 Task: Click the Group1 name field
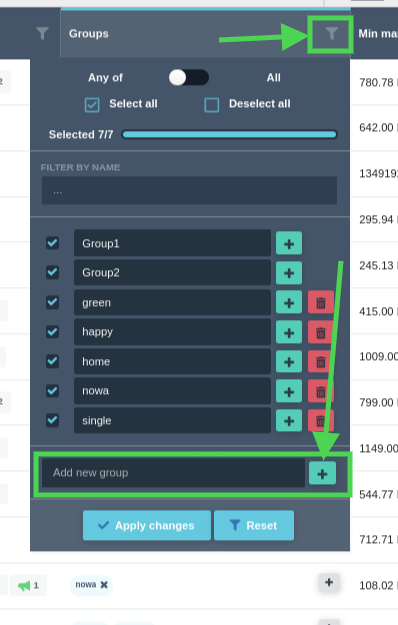(x=172, y=243)
